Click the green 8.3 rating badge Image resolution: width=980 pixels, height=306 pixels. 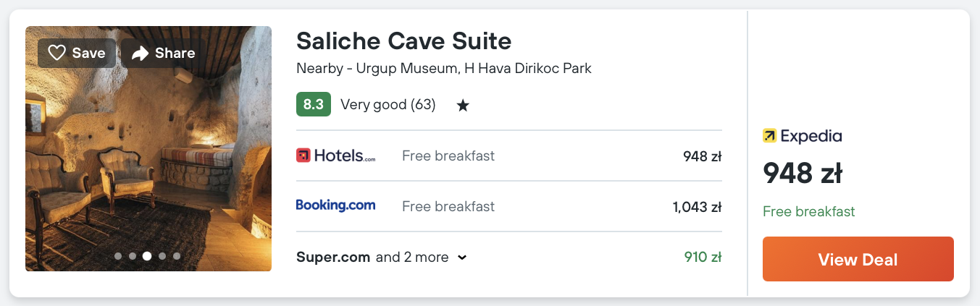click(313, 105)
